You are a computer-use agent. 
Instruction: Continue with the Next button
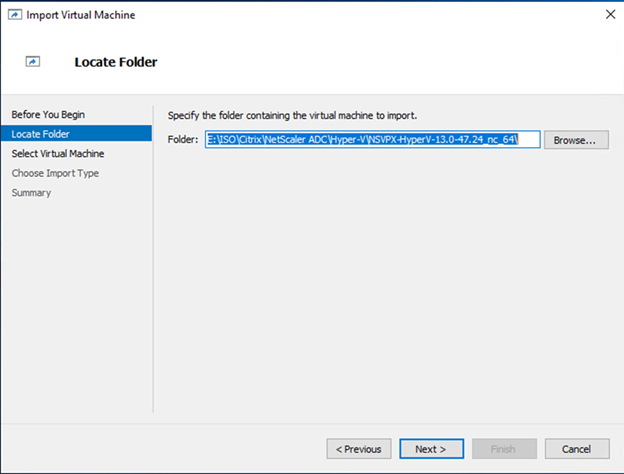(431, 449)
